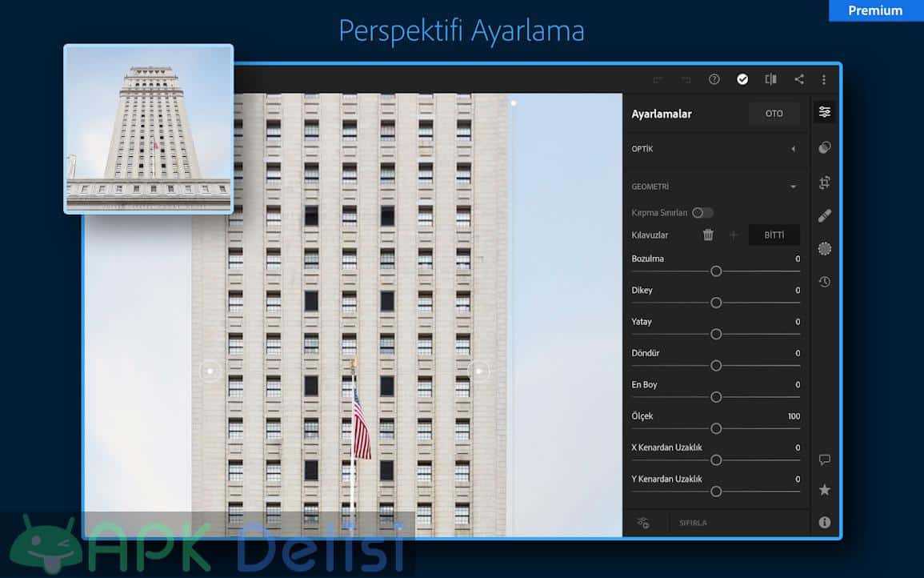Viewport: 924px width, 578px height.
Task: Select the crop and rotate tool
Action: (x=825, y=183)
